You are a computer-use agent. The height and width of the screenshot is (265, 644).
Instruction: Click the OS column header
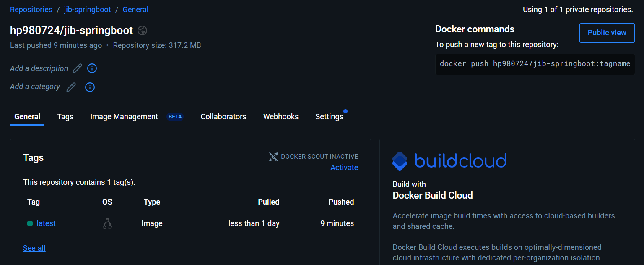point(107,202)
